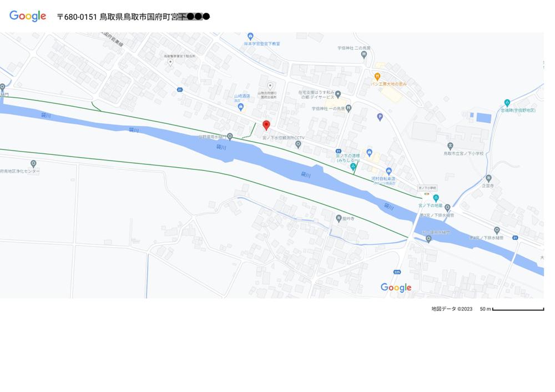Select the 河村自転車店 shop pin

click(389, 172)
